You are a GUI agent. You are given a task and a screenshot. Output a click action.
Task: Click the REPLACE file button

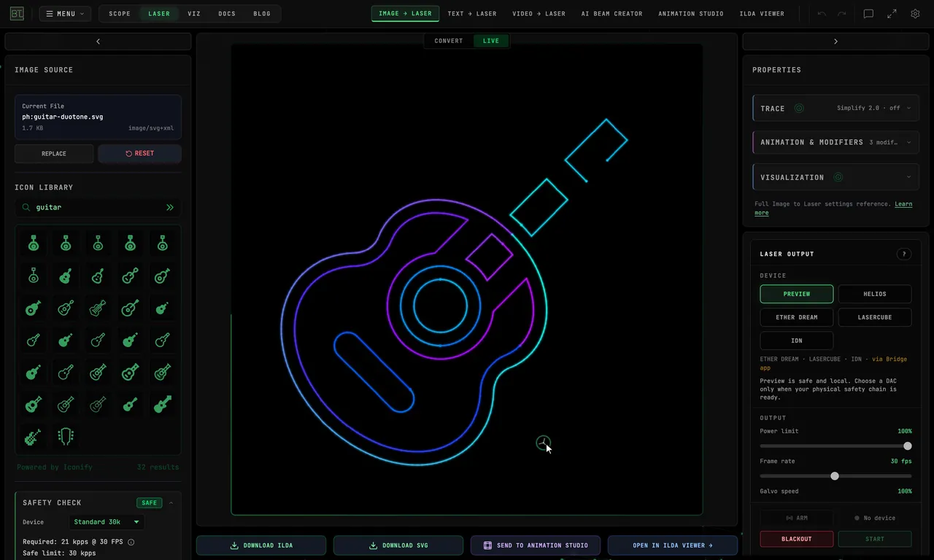click(x=54, y=154)
